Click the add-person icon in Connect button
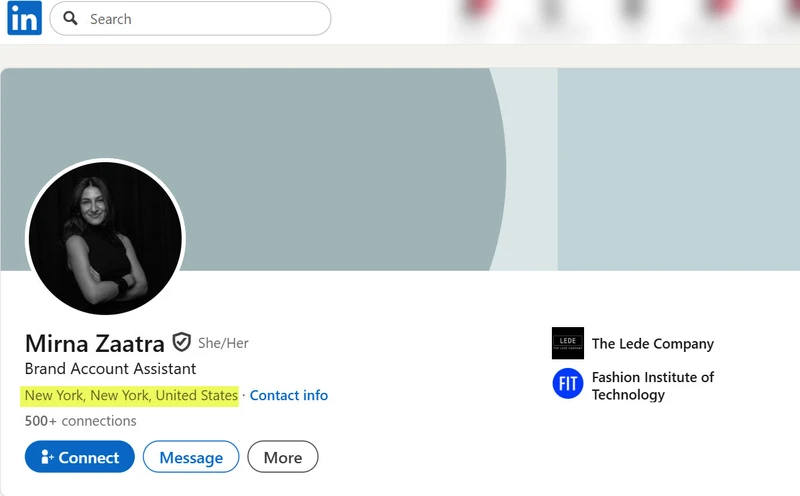The width and height of the screenshot is (800, 496). pyautogui.click(x=47, y=457)
